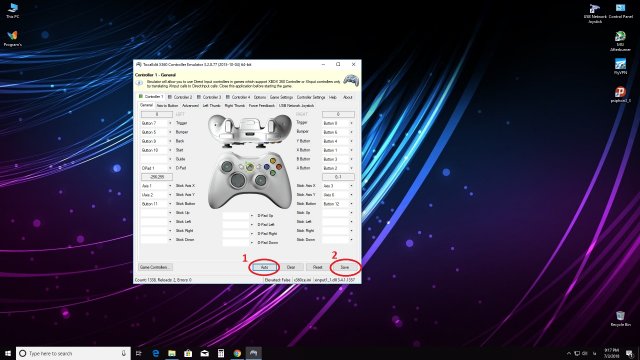
Task: Expand left Trigger dropdown showing Button 7
Action: [170, 123]
